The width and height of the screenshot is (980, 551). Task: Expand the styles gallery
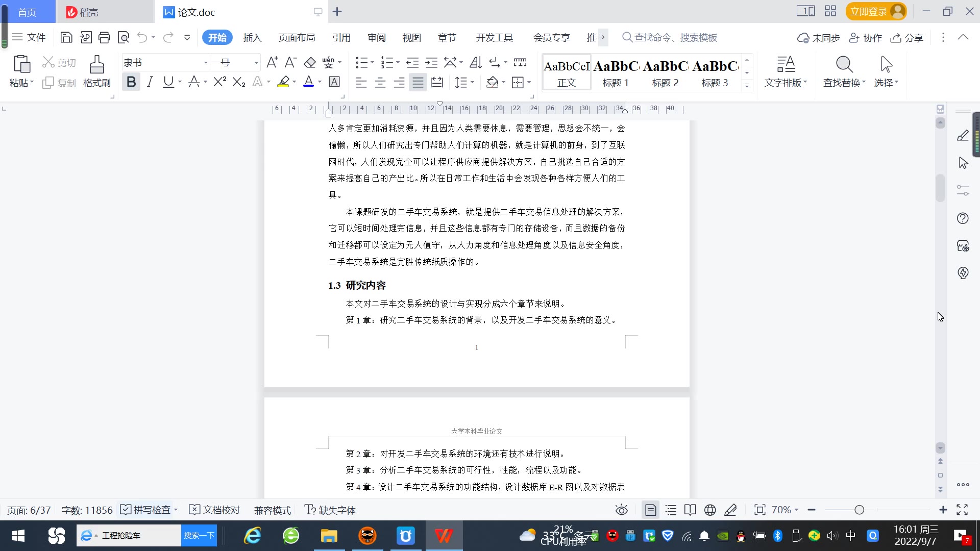[x=747, y=85]
